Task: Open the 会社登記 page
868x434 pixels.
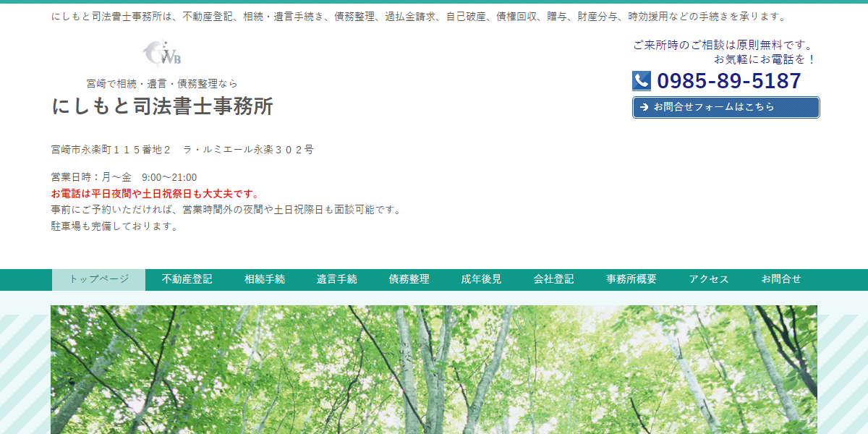Action: (553, 278)
